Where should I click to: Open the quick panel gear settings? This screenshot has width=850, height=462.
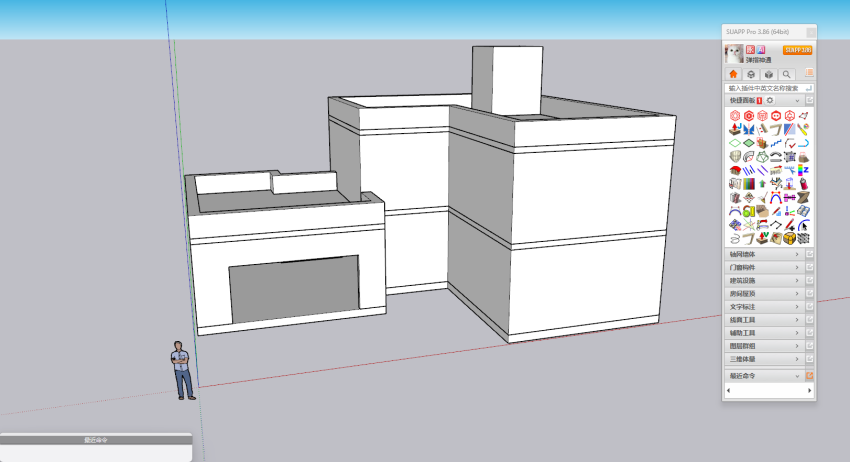click(770, 100)
